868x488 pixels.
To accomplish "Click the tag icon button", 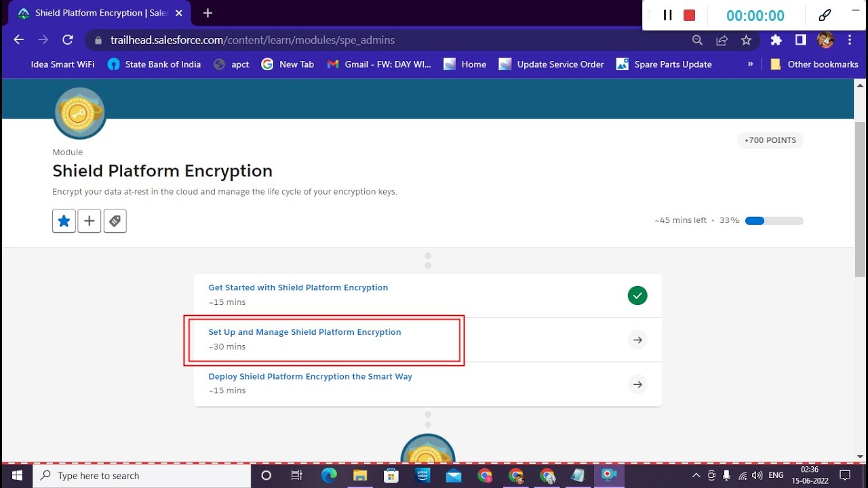I will click(115, 221).
